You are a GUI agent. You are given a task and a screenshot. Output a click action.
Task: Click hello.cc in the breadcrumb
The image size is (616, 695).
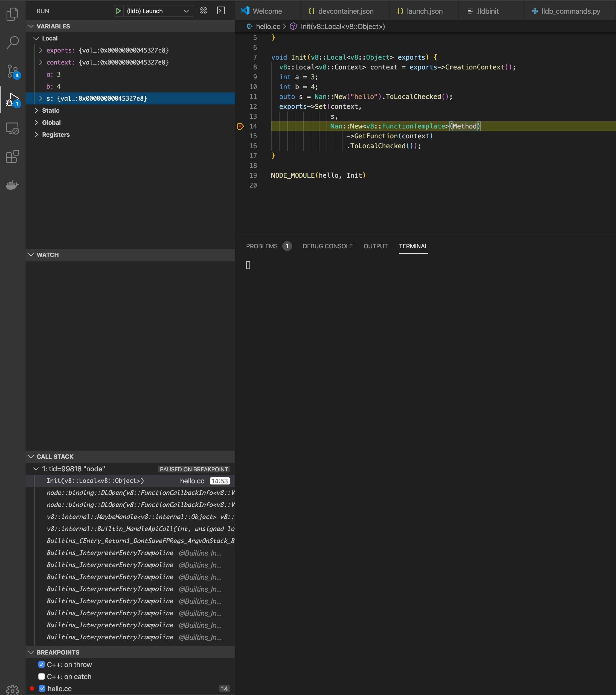click(x=268, y=27)
